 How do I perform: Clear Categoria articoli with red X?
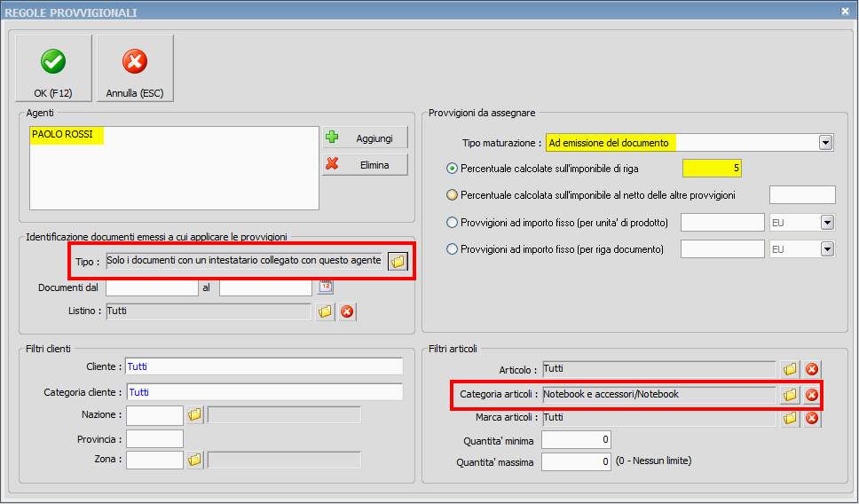(x=811, y=395)
